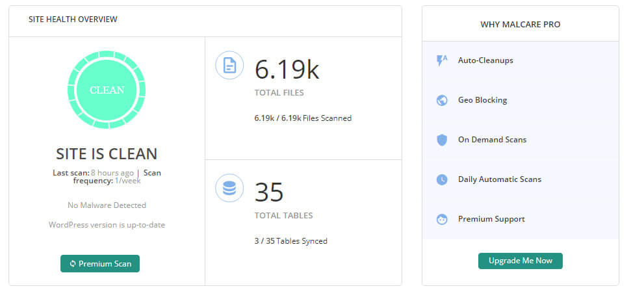The image size is (644, 299).
Task: Click the green CLEAN status circle
Action: 107,90
